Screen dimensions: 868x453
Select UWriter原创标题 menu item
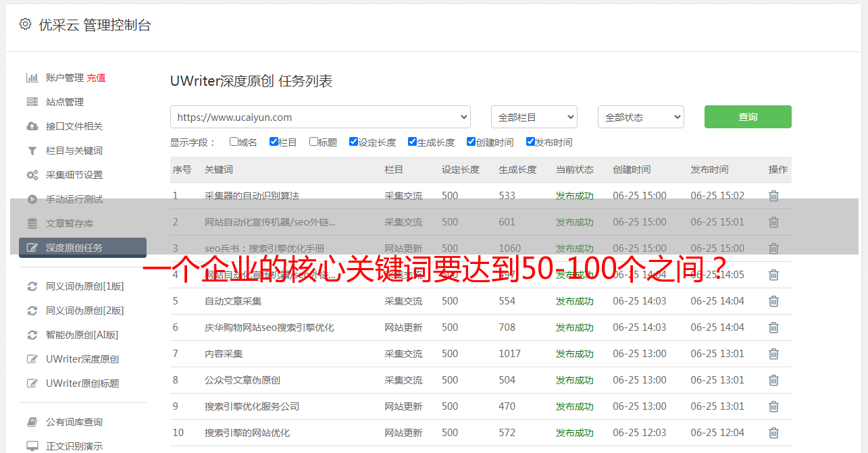(x=82, y=383)
